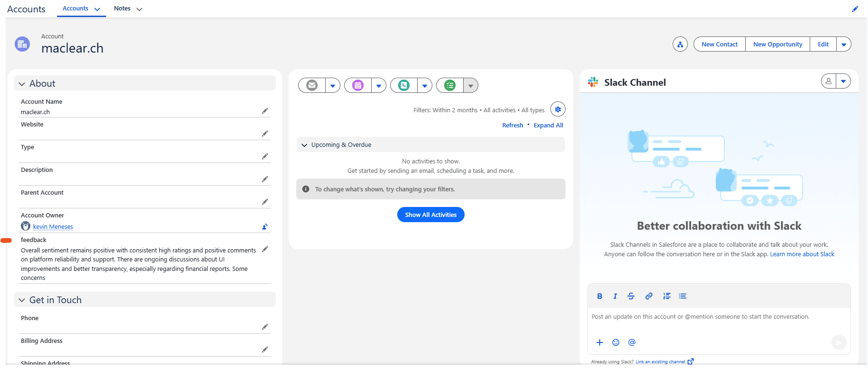The width and height of the screenshot is (868, 368).
Task: Open the Email action dropdown arrow
Action: 333,86
